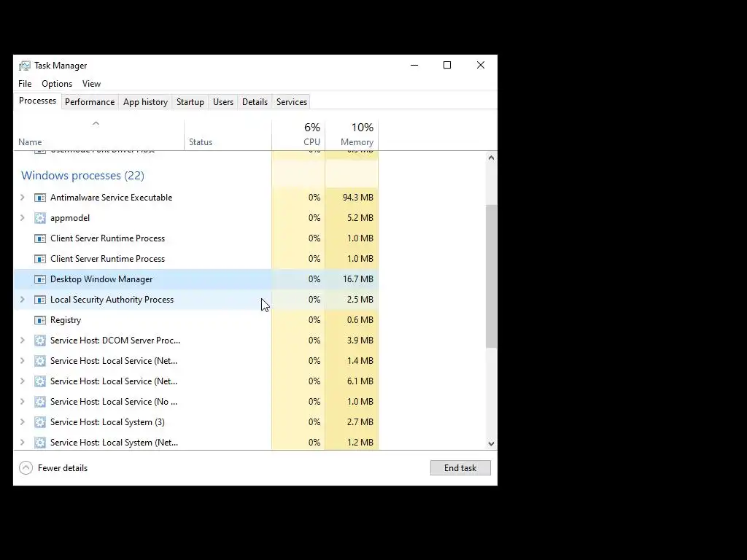Select the Desktop Window Manager row

click(x=196, y=279)
